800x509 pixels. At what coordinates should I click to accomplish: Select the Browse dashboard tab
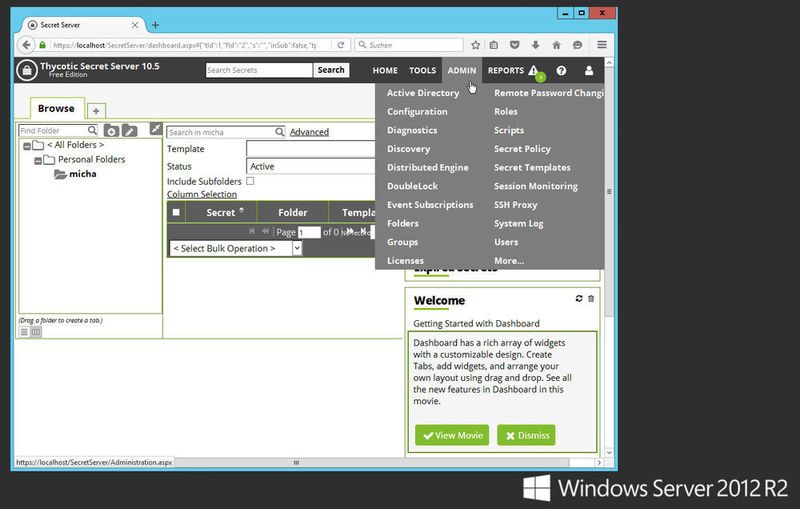click(x=56, y=108)
